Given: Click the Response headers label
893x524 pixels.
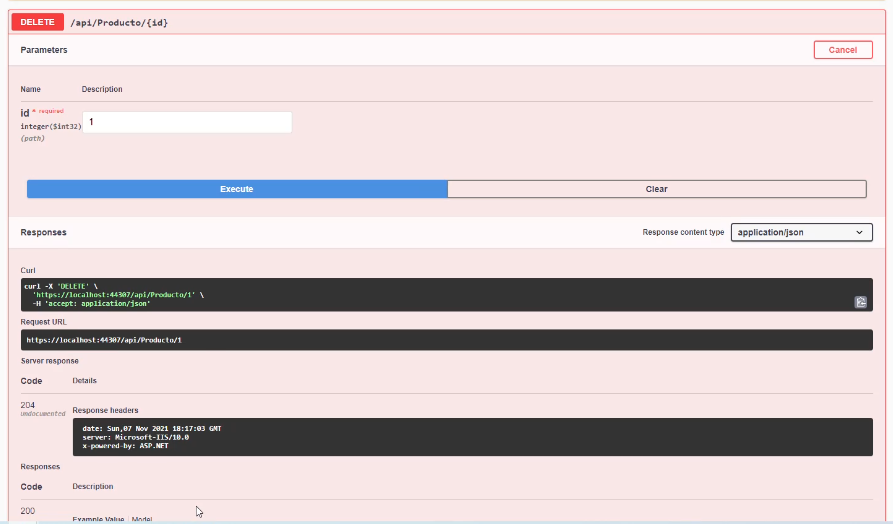Looking at the screenshot, I should coord(105,410).
